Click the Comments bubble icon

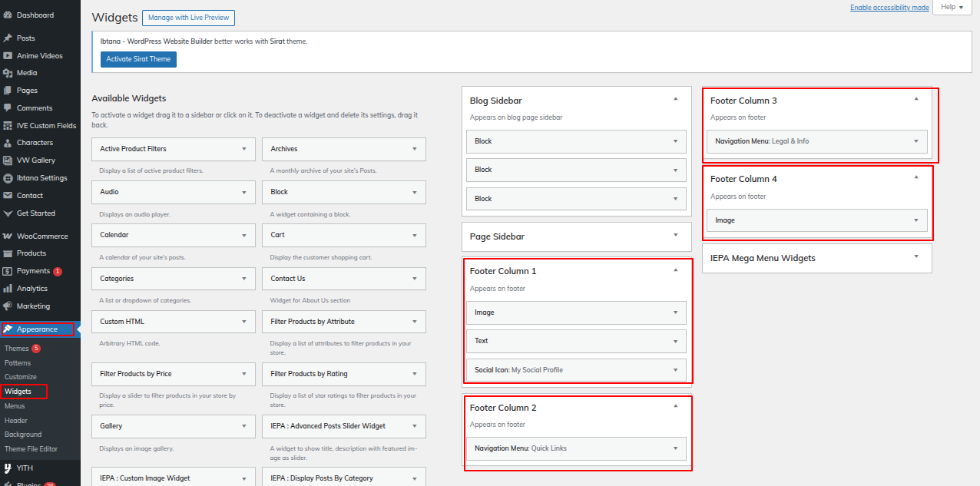tap(8, 108)
